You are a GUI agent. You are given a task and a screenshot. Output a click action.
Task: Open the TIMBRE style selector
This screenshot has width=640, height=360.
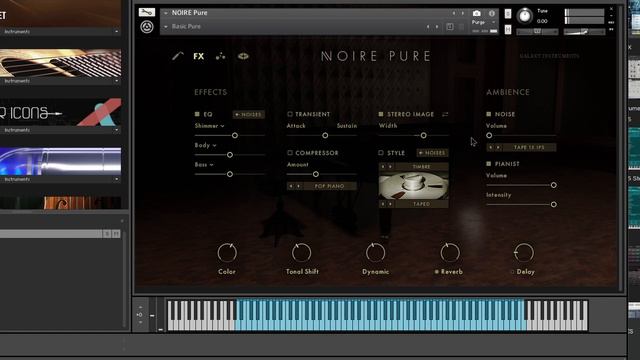pyautogui.click(x=421, y=167)
